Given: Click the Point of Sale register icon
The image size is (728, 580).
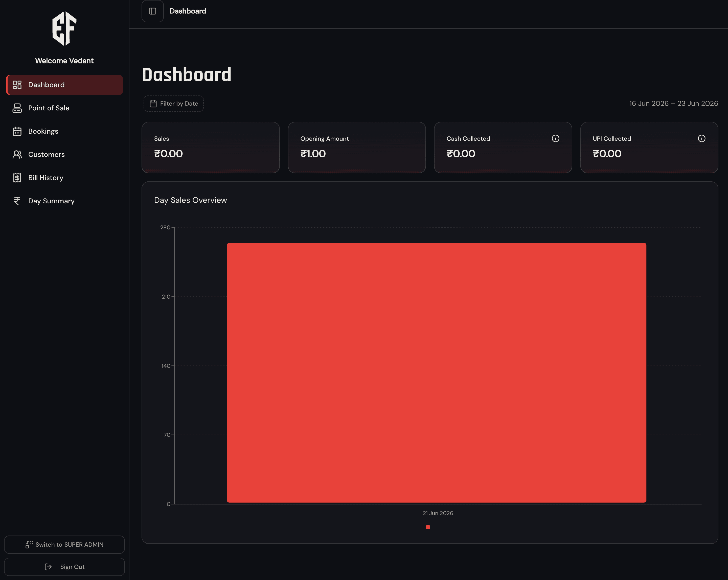Looking at the screenshot, I should point(17,108).
